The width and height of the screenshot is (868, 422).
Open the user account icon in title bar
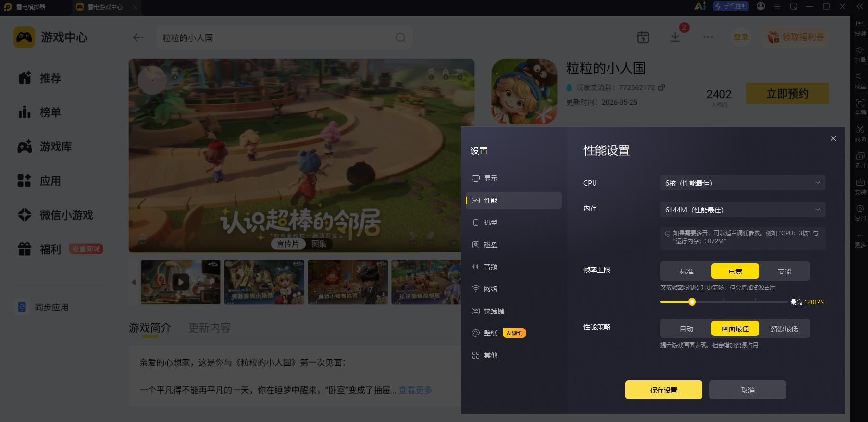click(760, 6)
